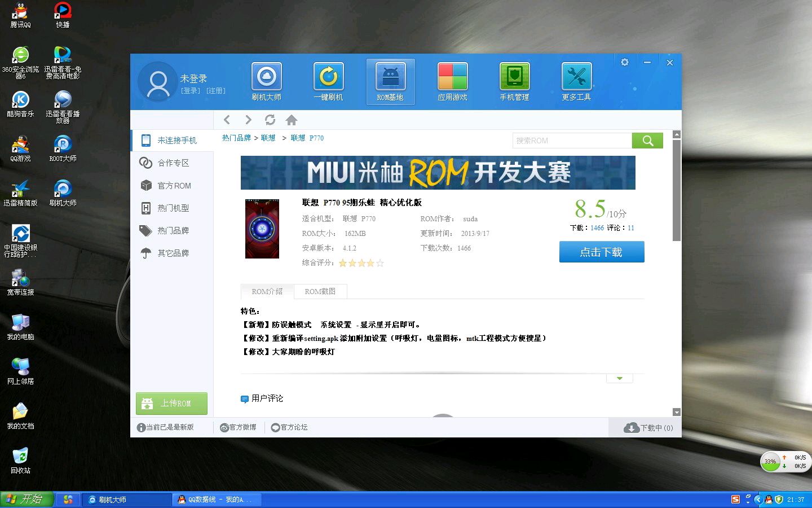The image size is (812, 508).
Task: Click the 宽带连接 desktop icon
Action: click(21, 282)
